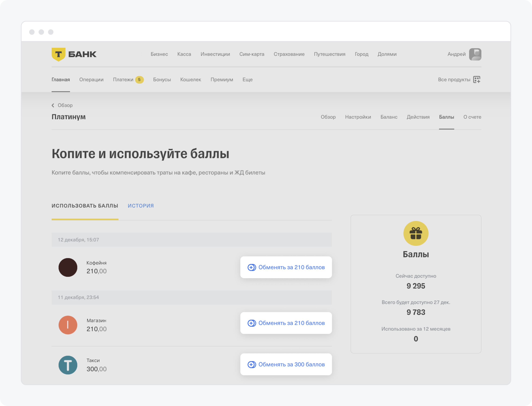Open the Бонусы tab
The height and width of the screenshot is (406, 532).
click(x=162, y=79)
